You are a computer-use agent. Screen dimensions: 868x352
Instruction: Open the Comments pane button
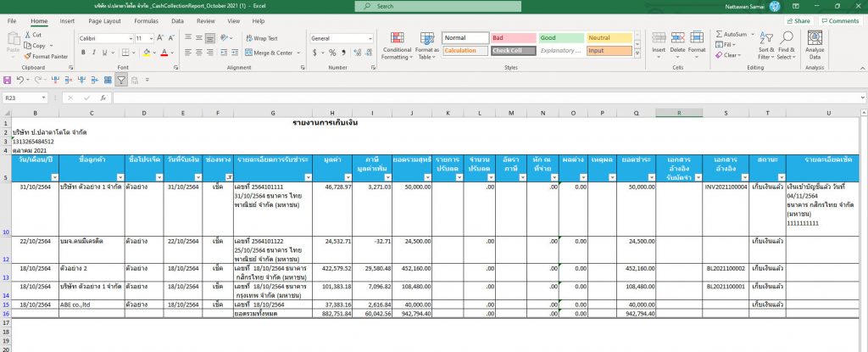[839, 20]
